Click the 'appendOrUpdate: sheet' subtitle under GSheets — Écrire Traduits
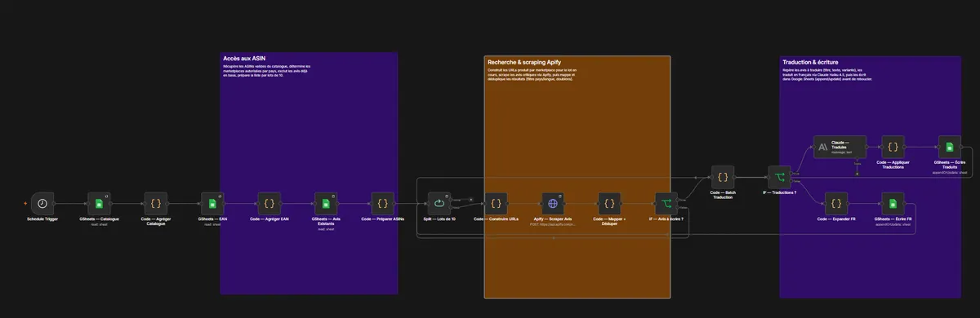 click(950, 173)
